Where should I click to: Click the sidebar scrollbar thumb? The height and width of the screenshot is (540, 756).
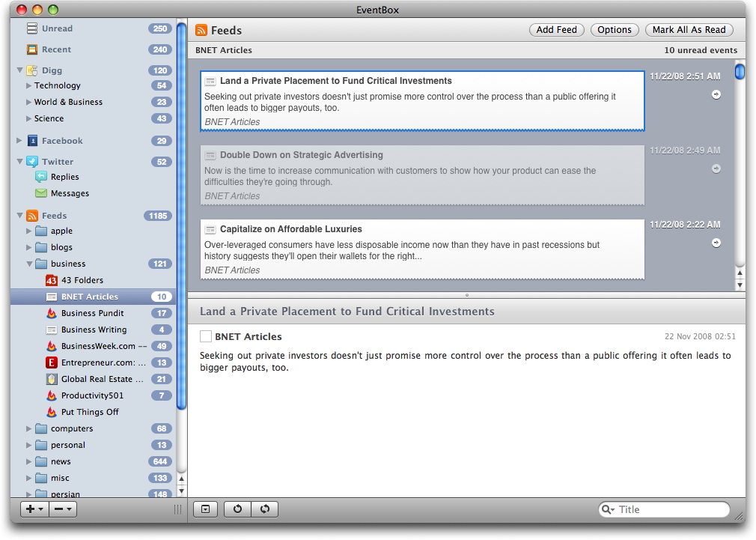click(x=181, y=216)
